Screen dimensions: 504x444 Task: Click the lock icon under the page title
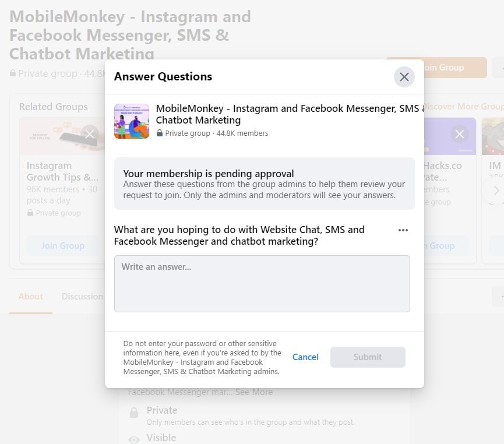pos(12,73)
